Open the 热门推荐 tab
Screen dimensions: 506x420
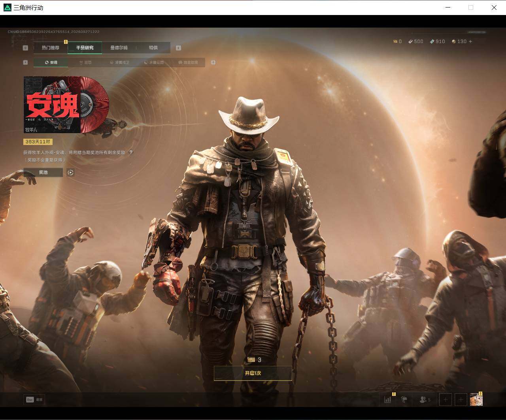51,48
